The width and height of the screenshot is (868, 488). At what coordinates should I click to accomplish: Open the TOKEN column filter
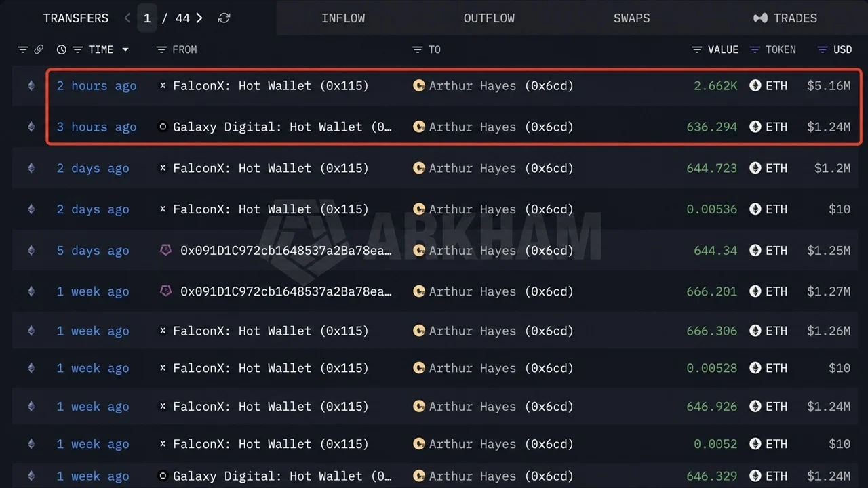click(x=755, y=49)
